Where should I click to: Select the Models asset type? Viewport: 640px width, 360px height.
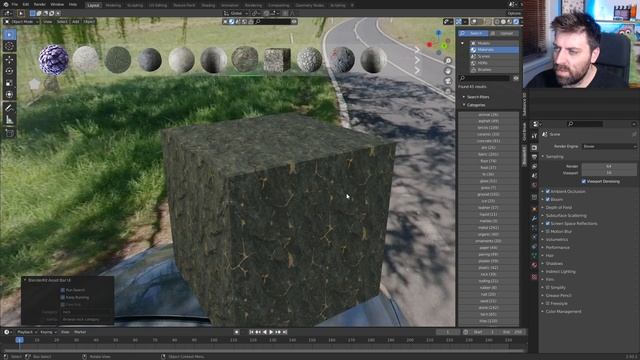(494, 43)
